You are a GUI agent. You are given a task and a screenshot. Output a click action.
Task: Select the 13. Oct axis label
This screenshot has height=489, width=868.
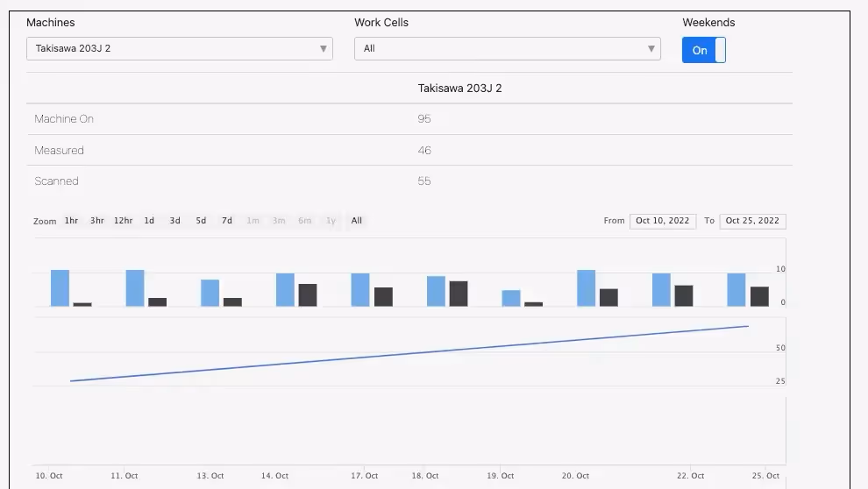coord(210,476)
